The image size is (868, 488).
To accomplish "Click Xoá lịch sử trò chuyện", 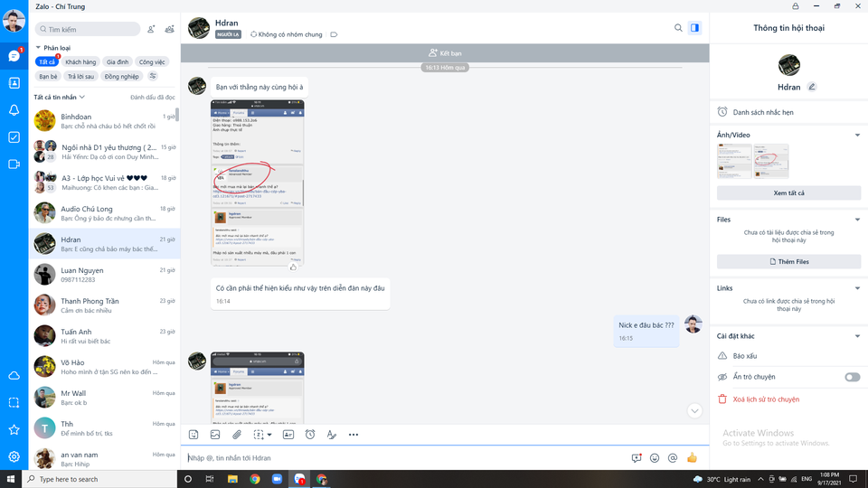I will click(x=766, y=399).
